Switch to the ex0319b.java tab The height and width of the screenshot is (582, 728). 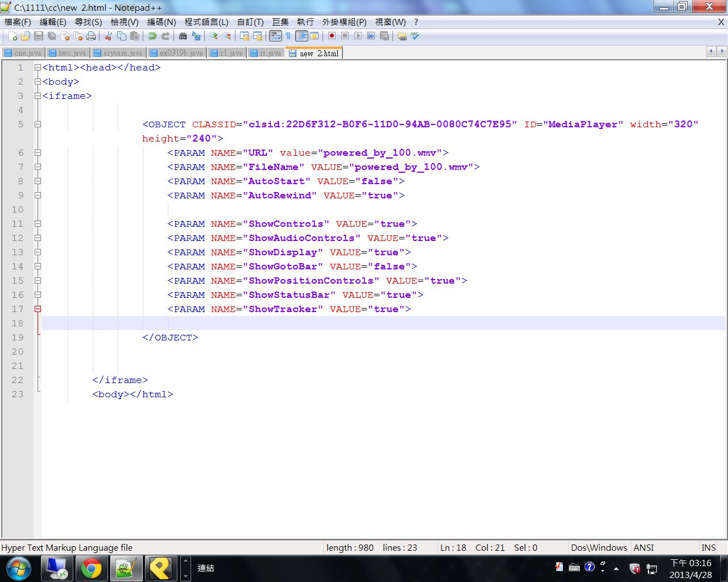pyautogui.click(x=177, y=53)
